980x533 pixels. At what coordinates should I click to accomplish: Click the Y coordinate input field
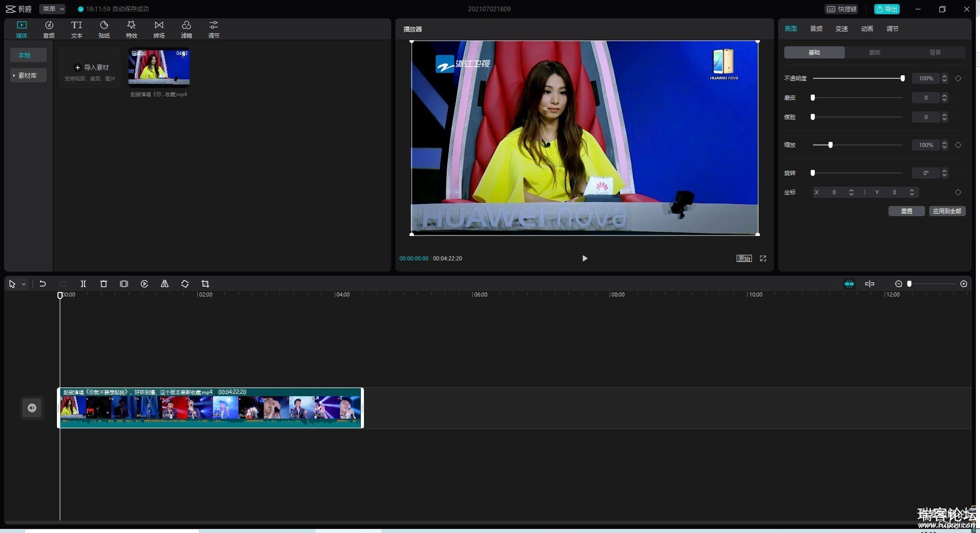(x=895, y=192)
